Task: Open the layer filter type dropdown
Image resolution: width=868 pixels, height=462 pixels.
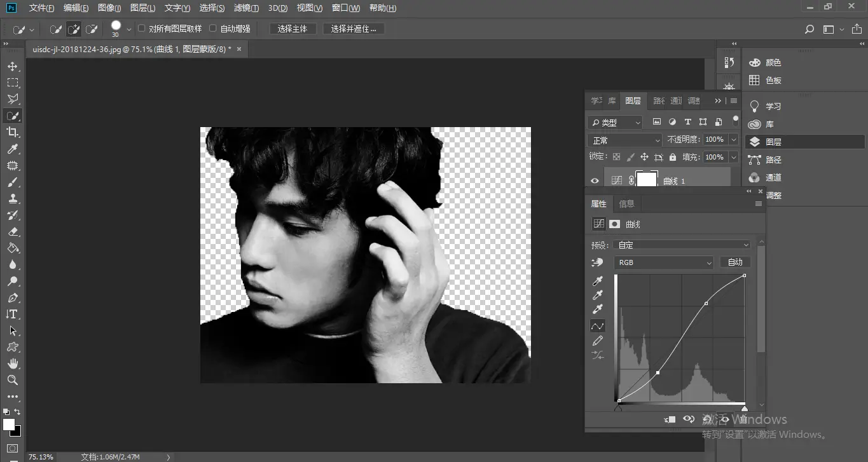Action: click(x=615, y=122)
